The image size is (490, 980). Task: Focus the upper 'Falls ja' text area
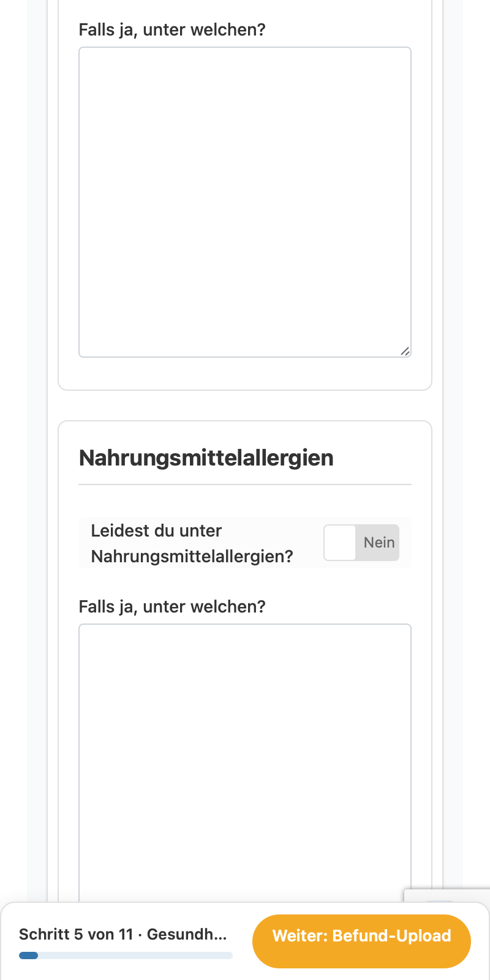245,202
